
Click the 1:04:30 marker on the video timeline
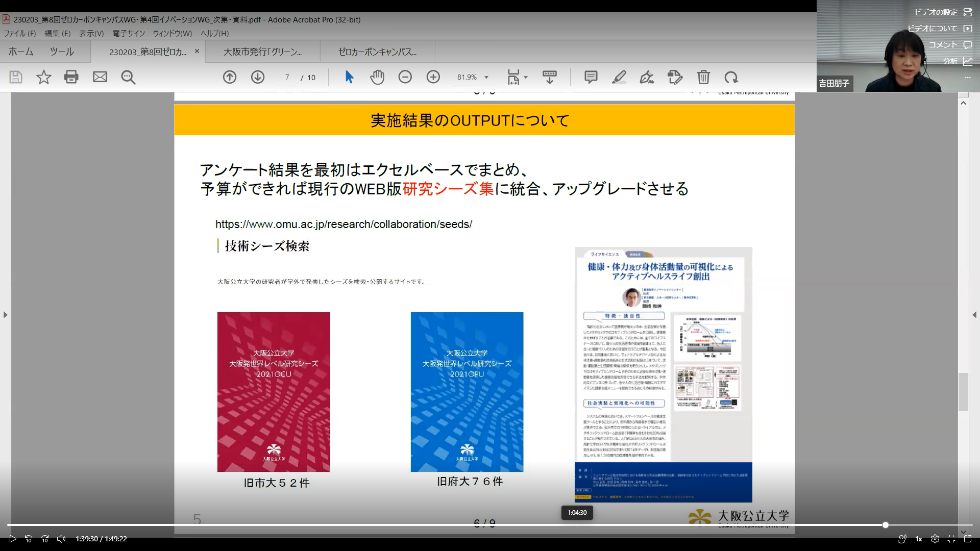(577, 524)
